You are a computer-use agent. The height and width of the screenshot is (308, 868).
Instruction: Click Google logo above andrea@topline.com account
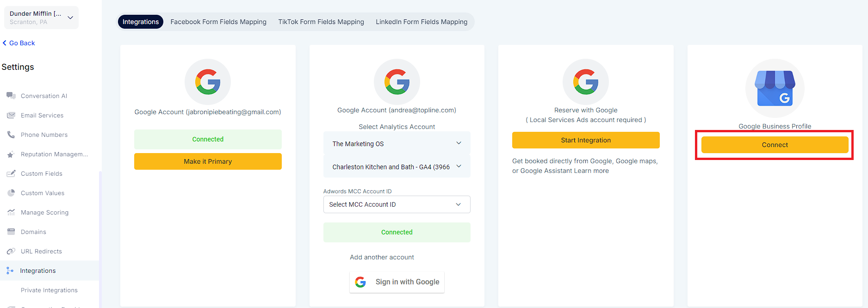[x=397, y=82]
